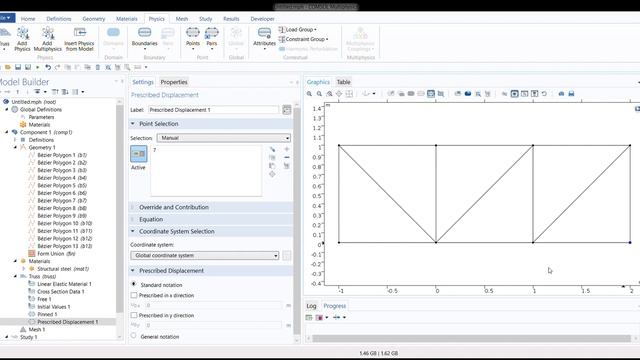Click the zoom out graphics icon
This screenshot has height=360, width=640.
(x=319, y=94)
